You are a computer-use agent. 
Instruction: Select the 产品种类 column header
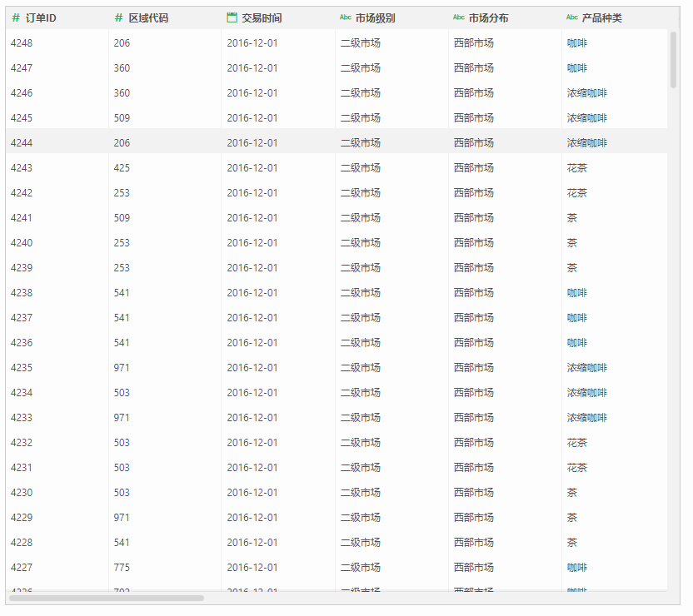(x=615, y=18)
